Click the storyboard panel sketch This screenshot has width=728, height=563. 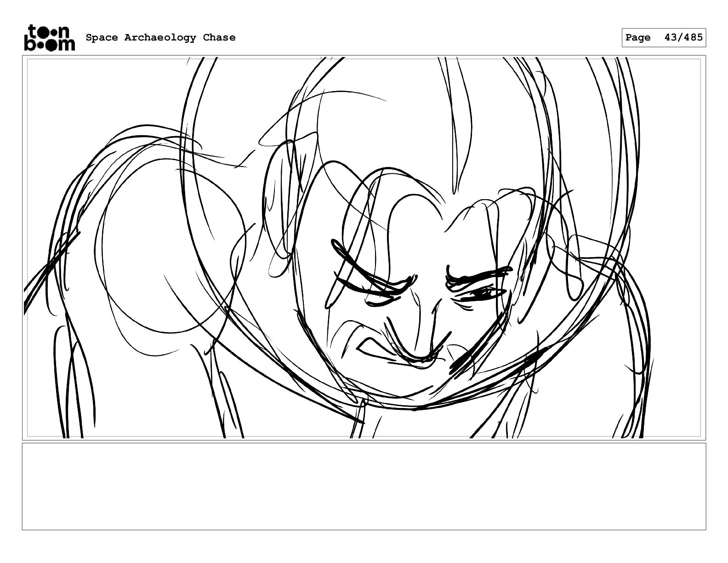[364, 248]
